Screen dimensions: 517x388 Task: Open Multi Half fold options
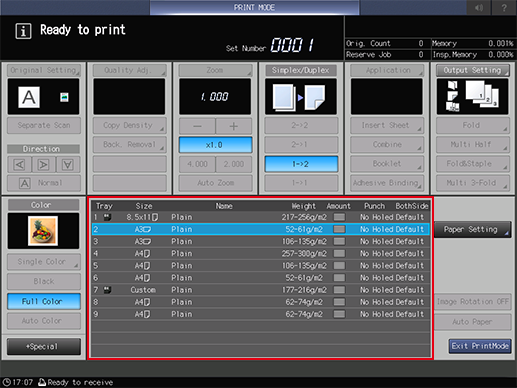473,145
